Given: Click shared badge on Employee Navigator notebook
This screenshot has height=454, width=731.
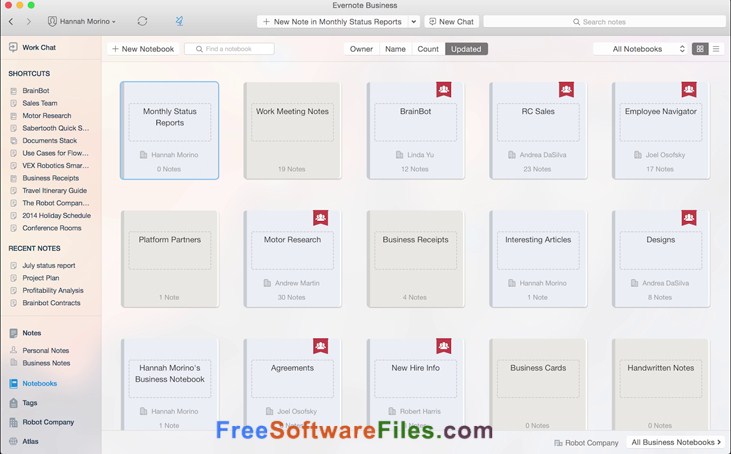Looking at the screenshot, I should click(x=689, y=89).
